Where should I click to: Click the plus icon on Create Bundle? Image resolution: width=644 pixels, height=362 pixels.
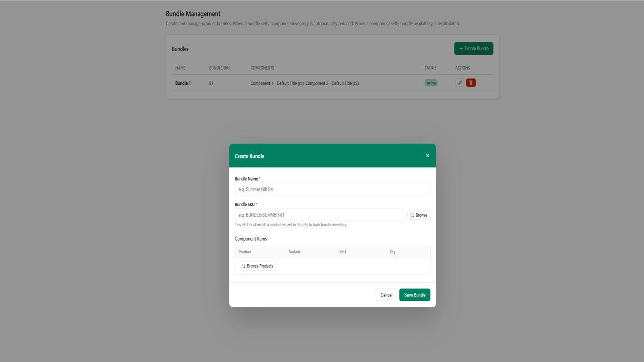pyautogui.click(x=460, y=48)
